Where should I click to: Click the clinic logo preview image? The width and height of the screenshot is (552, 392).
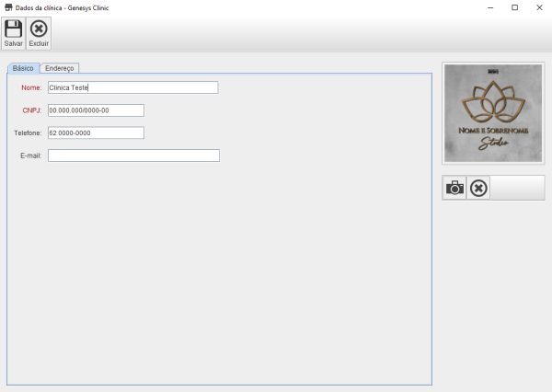click(492, 113)
